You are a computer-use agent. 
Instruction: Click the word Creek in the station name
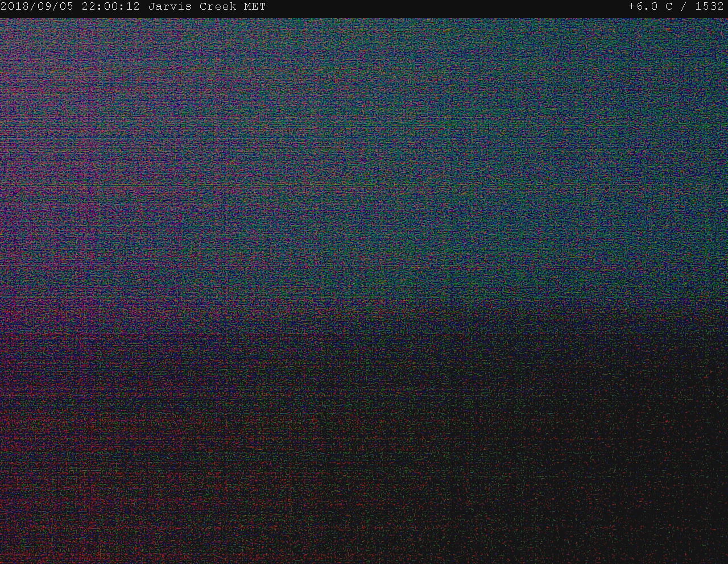pos(218,7)
